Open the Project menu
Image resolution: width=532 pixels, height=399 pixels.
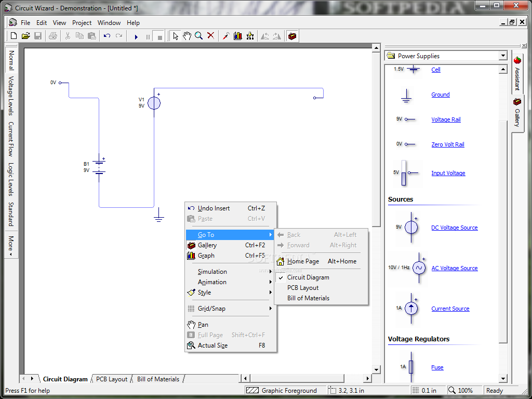tap(82, 22)
